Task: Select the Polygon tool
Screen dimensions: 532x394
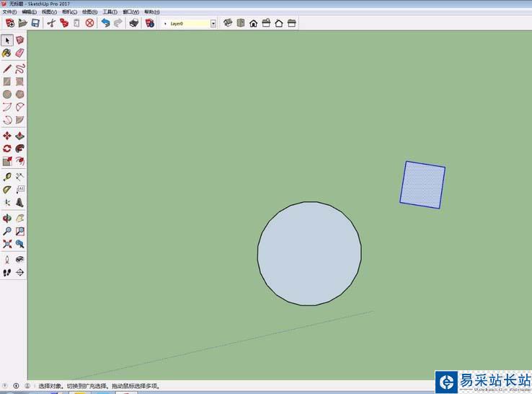Action: [x=19, y=94]
